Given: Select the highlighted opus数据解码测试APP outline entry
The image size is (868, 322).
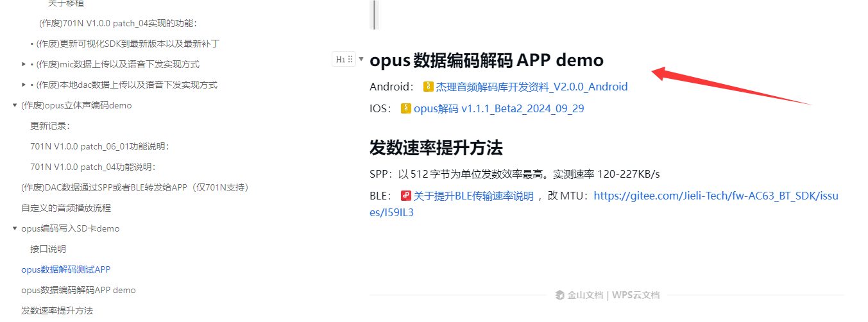Looking at the screenshot, I should point(66,269).
